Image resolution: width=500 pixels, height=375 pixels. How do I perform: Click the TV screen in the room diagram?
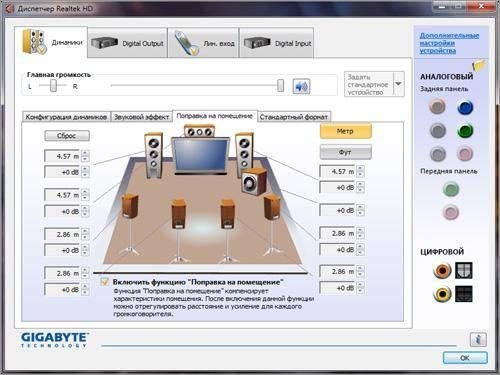point(201,156)
